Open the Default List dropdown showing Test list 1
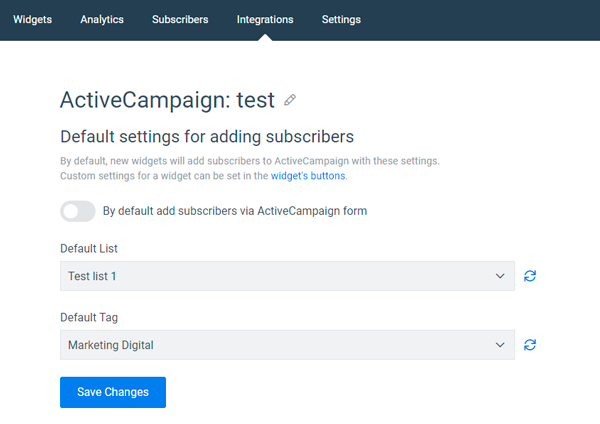The image size is (600, 424). click(x=287, y=276)
